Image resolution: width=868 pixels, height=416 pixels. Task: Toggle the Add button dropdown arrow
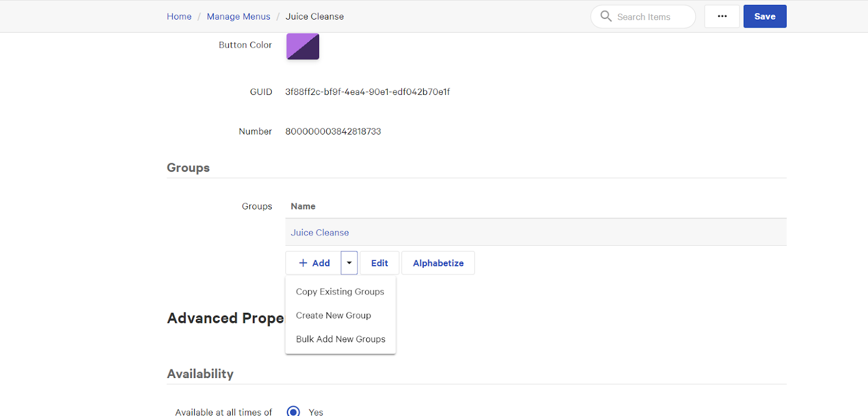pos(349,263)
